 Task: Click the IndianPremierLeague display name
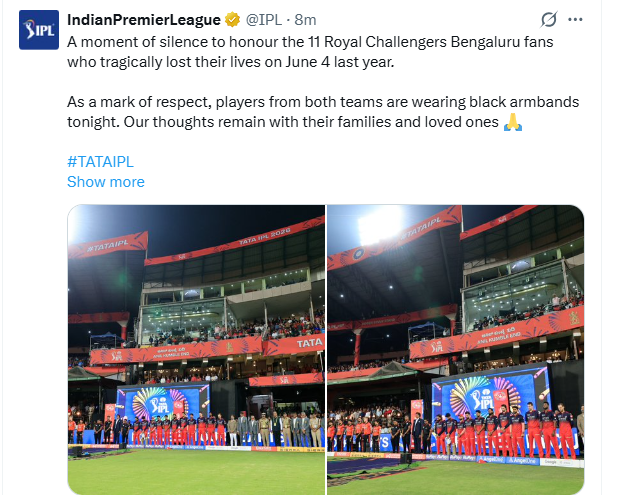(144, 19)
